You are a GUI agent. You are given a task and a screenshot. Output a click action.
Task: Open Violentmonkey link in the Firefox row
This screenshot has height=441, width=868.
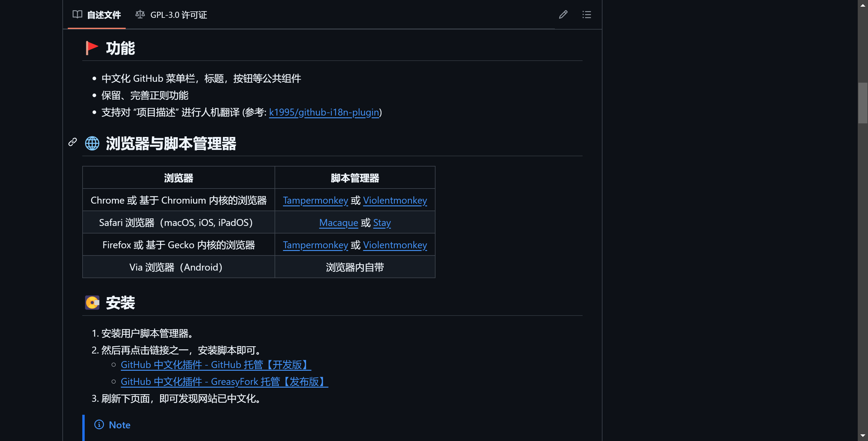coord(395,245)
